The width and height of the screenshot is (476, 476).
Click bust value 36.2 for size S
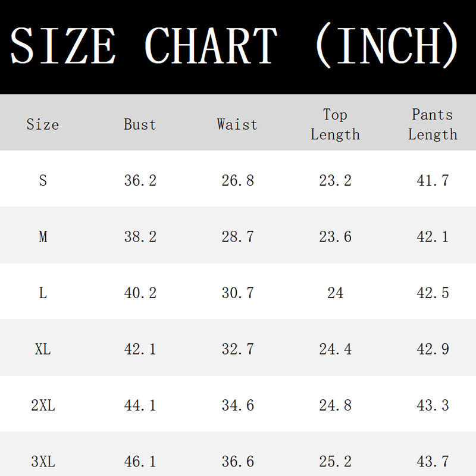coord(140,180)
